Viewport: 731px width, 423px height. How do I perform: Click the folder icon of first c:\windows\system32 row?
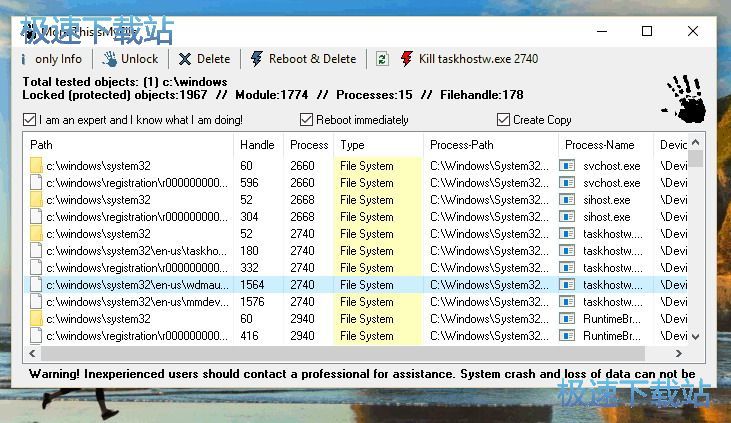(36, 166)
